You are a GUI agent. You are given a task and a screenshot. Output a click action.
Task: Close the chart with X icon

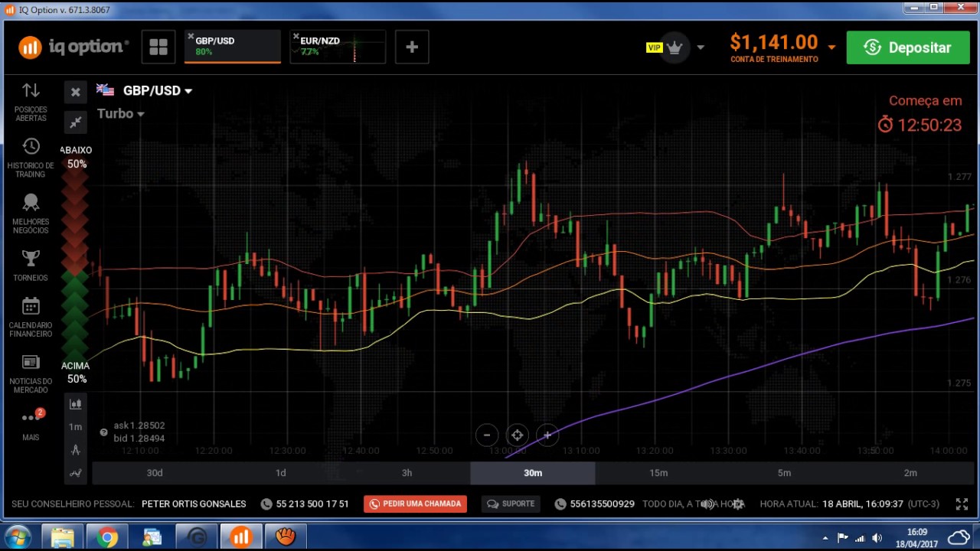click(75, 92)
